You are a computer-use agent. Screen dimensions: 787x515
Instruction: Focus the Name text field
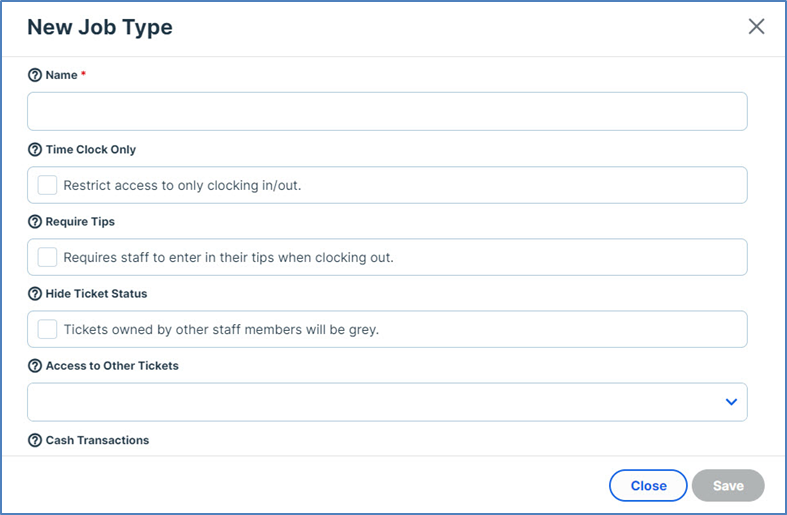(x=387, y=111)
